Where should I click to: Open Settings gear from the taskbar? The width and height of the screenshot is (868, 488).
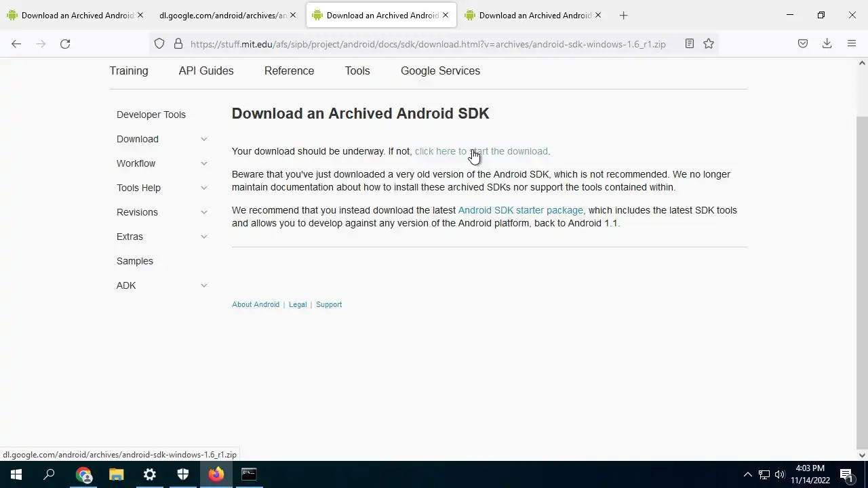coord(150,474)
